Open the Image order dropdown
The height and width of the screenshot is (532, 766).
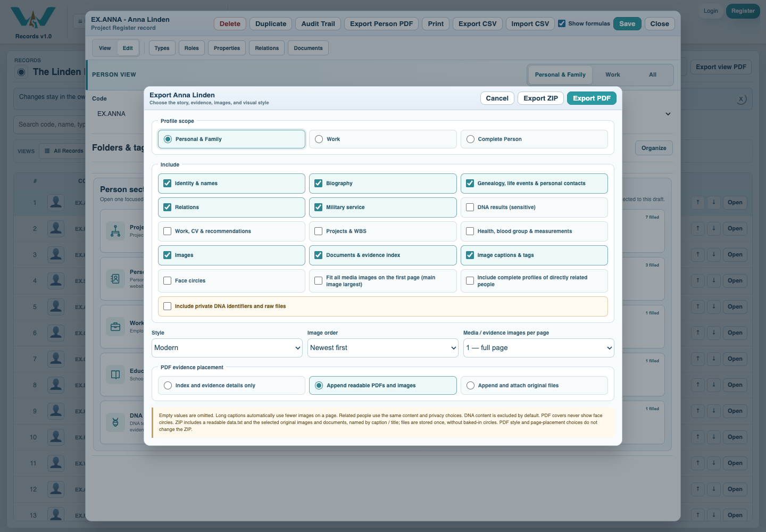[383, 348]
